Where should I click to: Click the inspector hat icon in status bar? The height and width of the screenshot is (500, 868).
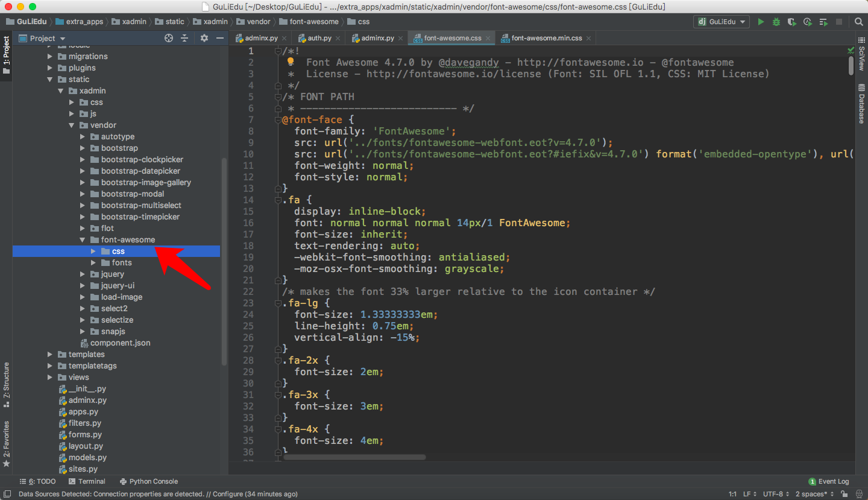[859, 494]
